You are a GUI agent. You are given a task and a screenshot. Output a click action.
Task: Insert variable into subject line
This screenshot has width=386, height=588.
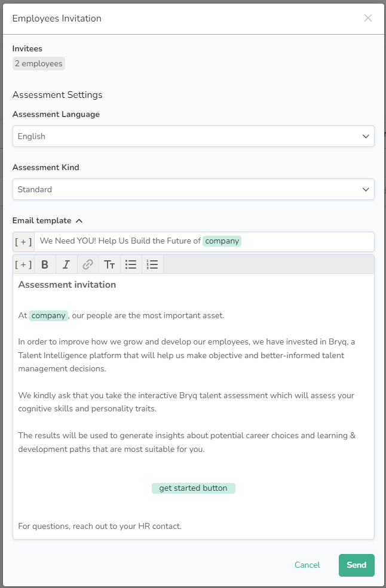23,242
